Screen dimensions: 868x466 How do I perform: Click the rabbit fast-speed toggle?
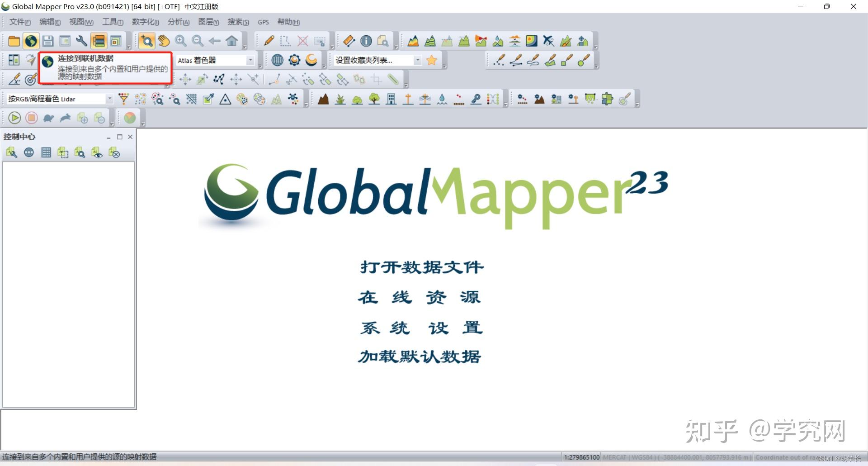tap(66, 118)
